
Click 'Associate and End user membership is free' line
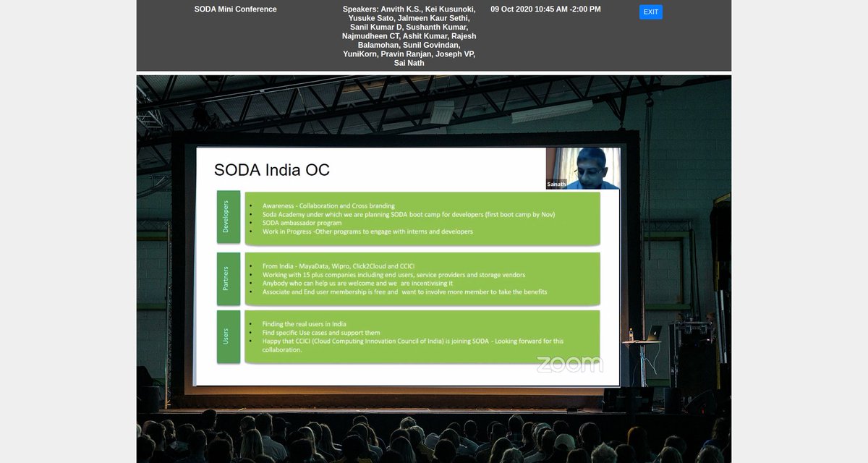[405, 292]
